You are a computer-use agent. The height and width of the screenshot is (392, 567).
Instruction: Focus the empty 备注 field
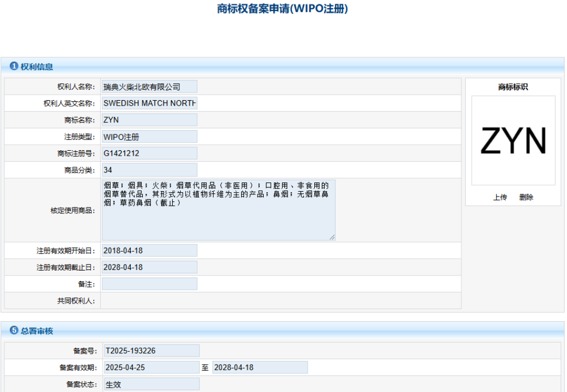click(149, 284)
